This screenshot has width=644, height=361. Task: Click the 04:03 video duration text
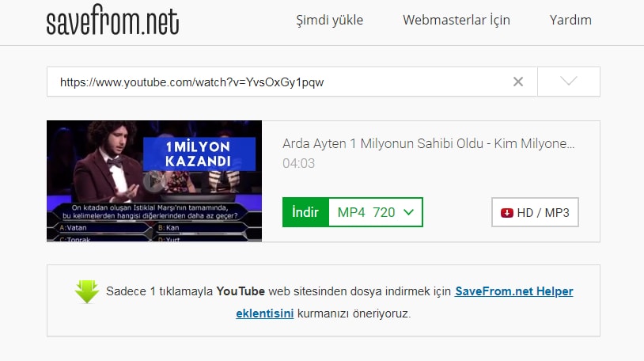(298, 163)
